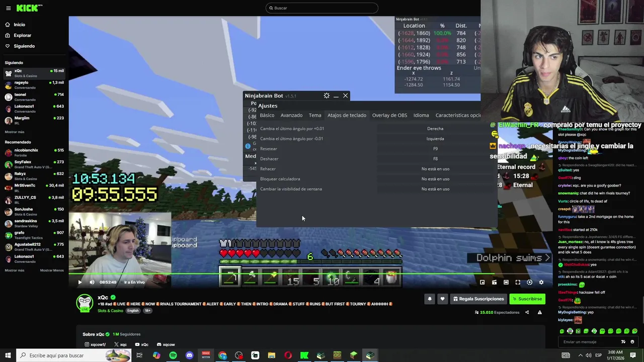Open File Explorer from the taskbar
The width and height of the screenshot is (644, 362).
(x=272, y=355)
